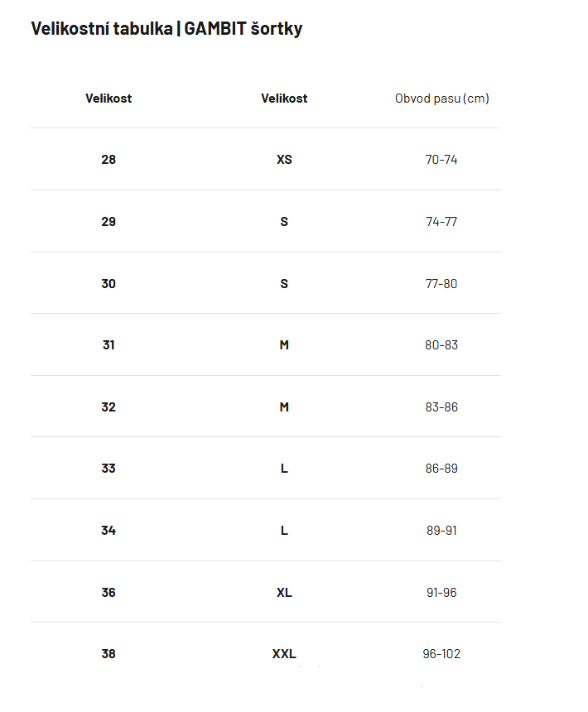Click the second 'Velikost' column header
Viewport: 588px width, 712px height.
(x=284, y=99)
